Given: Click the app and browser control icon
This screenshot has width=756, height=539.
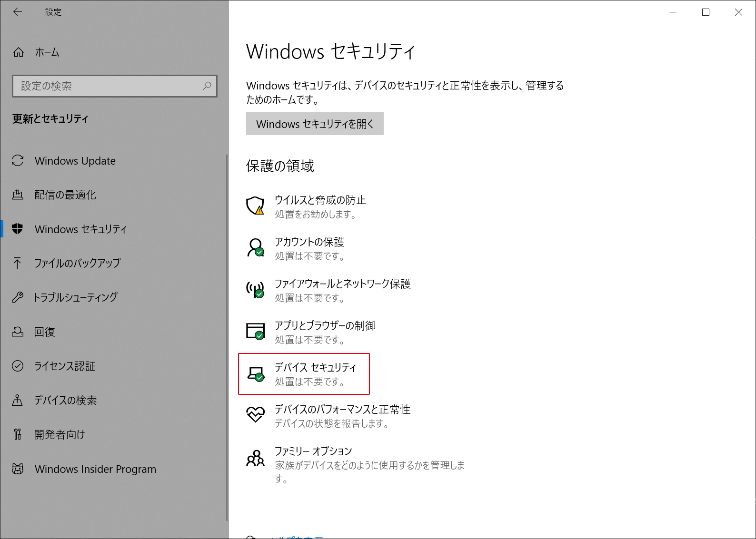Looking at the screenshot, I should pyautogui.click(x=255, y=331).
